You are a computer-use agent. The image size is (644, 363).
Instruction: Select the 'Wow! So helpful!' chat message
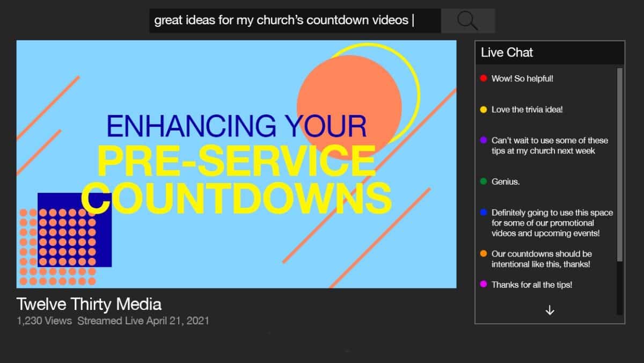click(x=522, y=78)
